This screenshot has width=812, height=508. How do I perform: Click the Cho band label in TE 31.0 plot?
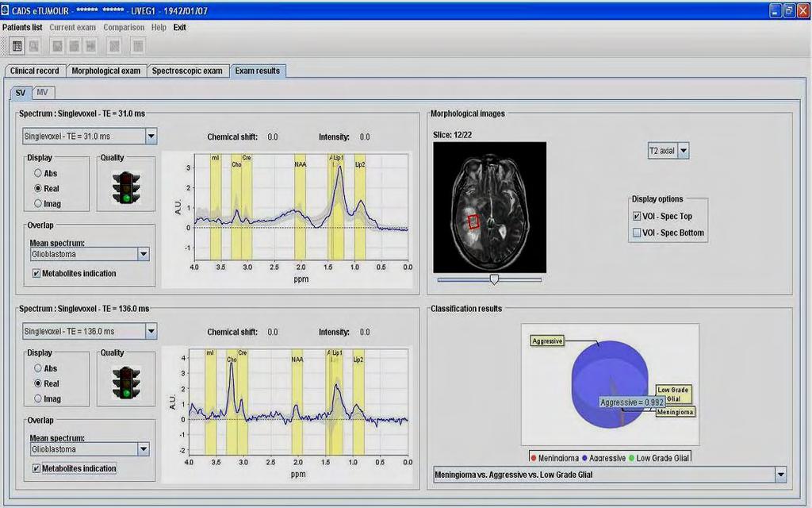click(x=236, y=164)
